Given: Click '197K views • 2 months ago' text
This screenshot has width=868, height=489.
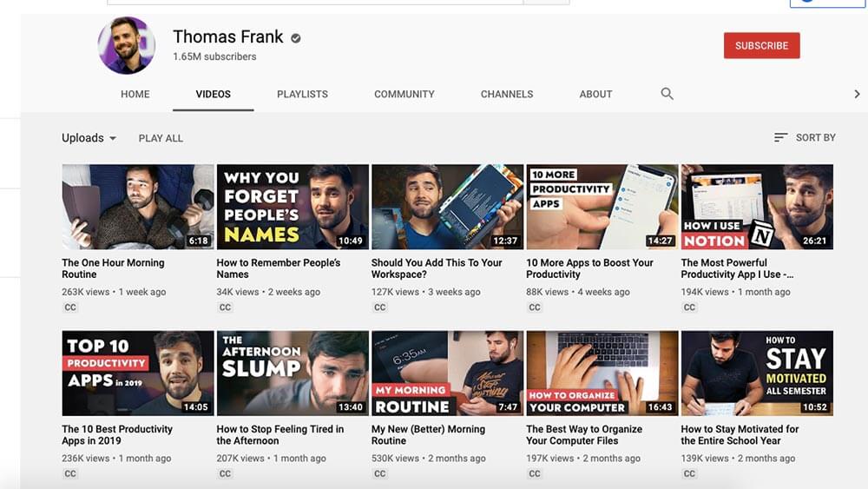Looking at the screenshot, I should (583, 459).
